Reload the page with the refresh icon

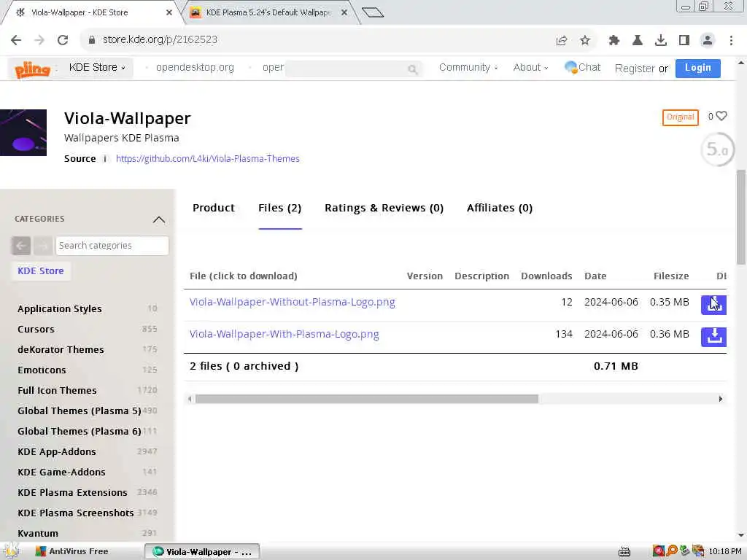point(63,40)
